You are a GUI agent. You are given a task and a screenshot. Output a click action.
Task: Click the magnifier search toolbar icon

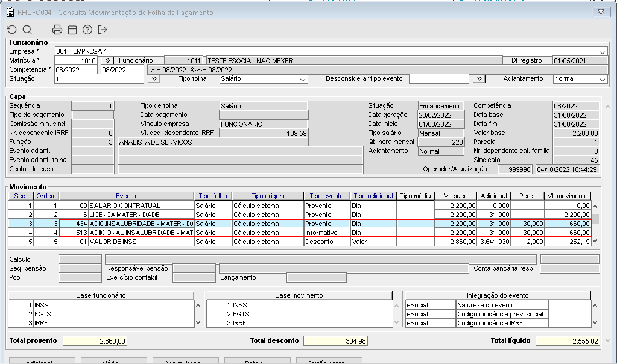pos(27,30)
